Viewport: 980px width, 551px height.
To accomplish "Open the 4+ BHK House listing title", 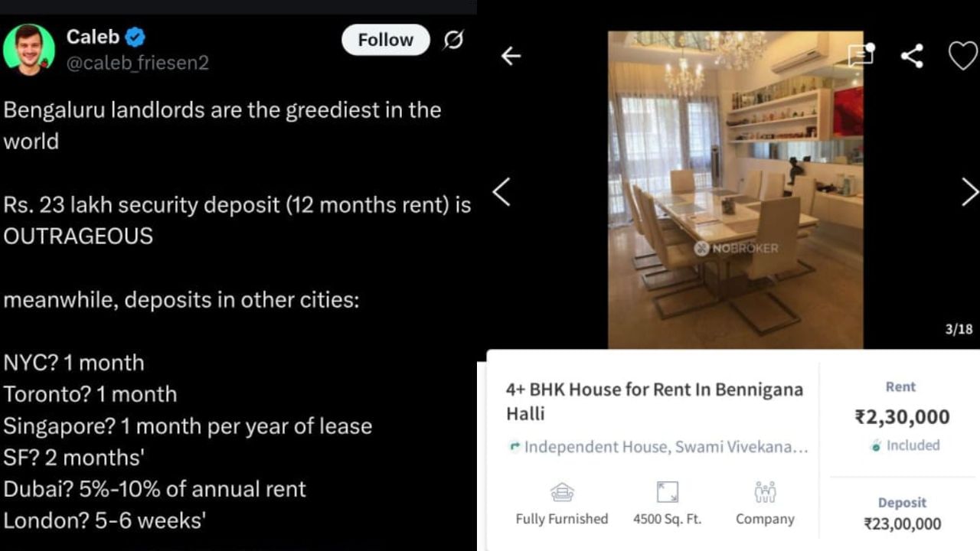I will (655, 401).
